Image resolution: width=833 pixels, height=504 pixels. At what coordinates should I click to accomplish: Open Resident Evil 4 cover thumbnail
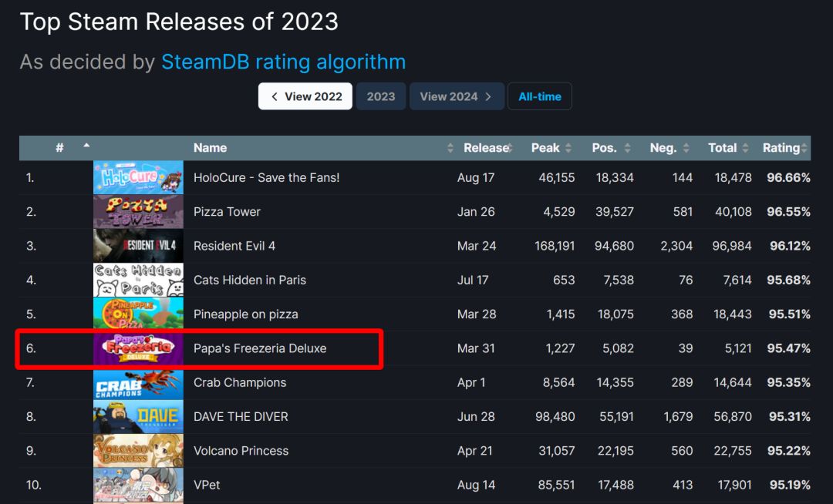pyautogui.click(x=138, y=246)
